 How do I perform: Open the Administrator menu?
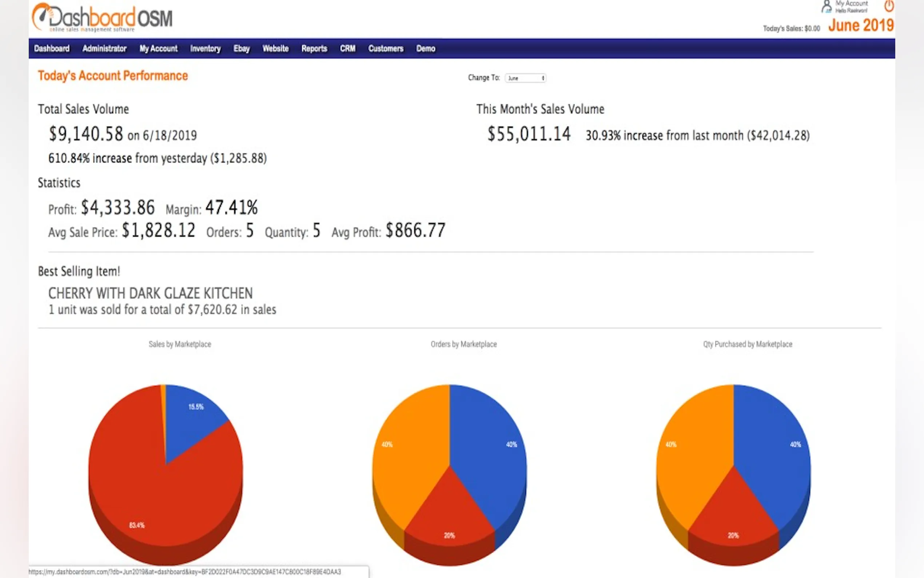click(104, 48)
